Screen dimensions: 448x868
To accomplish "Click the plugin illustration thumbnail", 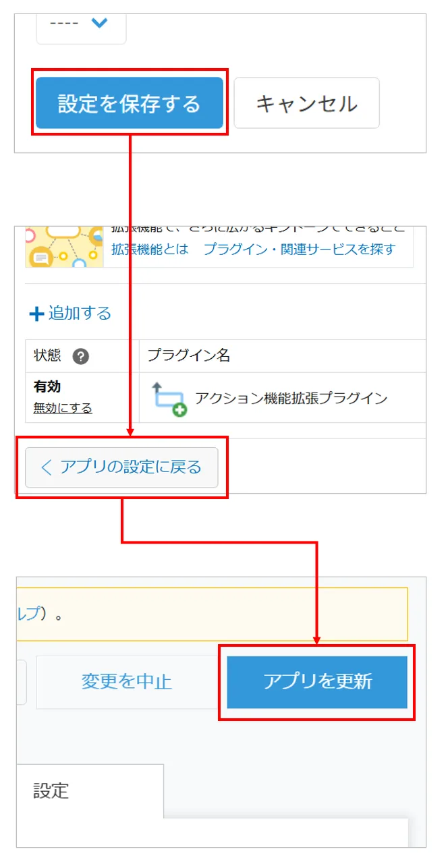I will 64,247.
